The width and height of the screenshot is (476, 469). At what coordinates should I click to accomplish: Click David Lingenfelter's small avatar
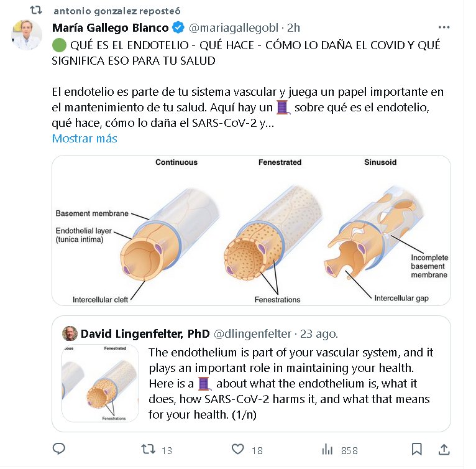[70, 333]
